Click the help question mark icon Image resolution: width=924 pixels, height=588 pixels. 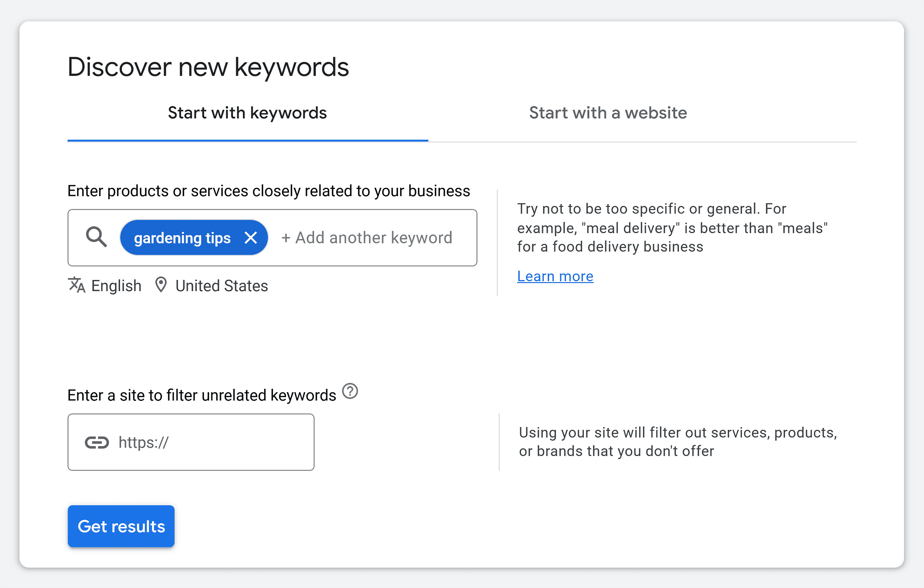click(350, 391)
